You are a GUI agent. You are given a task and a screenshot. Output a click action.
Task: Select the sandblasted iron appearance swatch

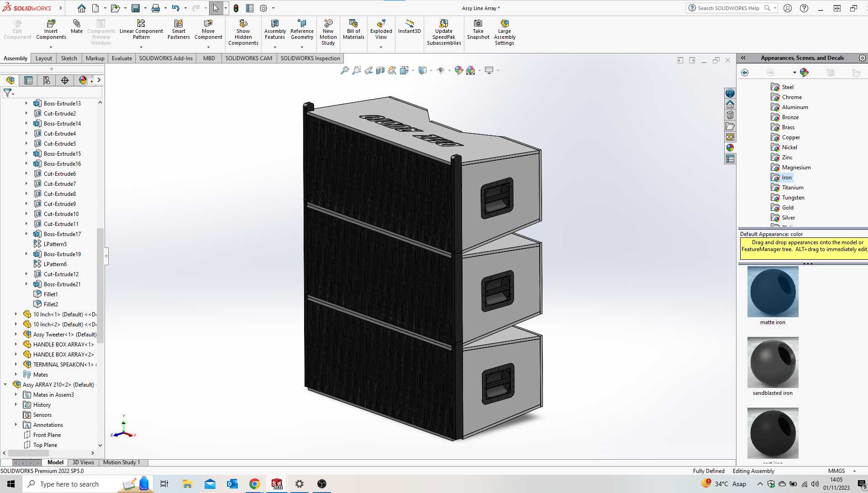(773, 362)
